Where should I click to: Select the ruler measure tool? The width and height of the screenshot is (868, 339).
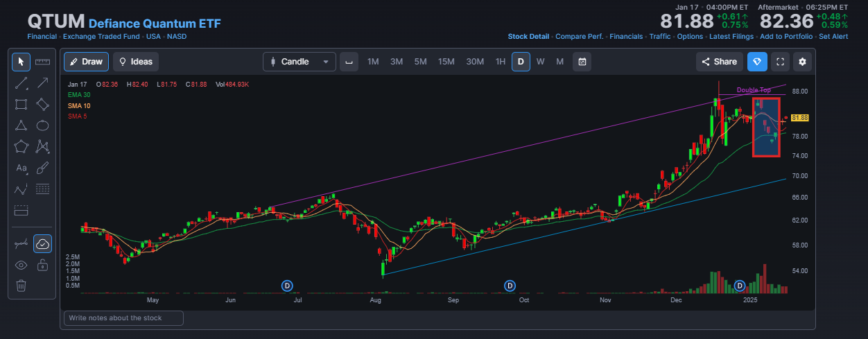pyautogui.click(x=42, y=62)
